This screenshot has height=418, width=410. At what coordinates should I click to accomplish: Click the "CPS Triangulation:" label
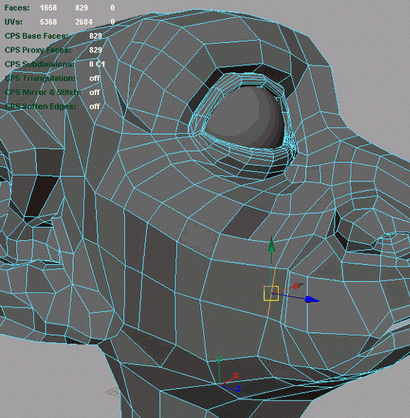pyautogui.click(x=40, y=78)
